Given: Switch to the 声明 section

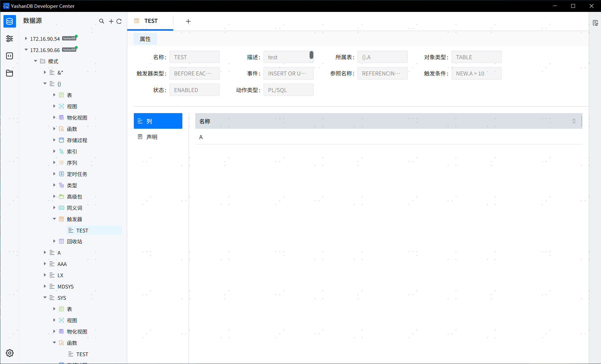Looking at the screenshot, I should click(x=152, y=136).
